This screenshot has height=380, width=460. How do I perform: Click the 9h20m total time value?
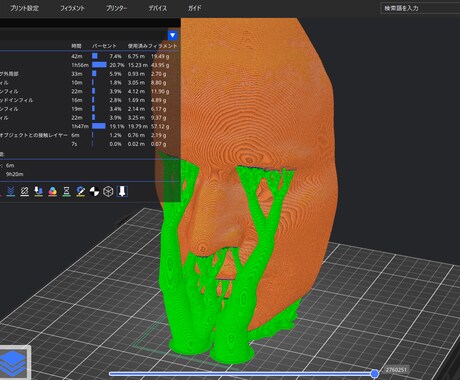click(x=15, y=174)
